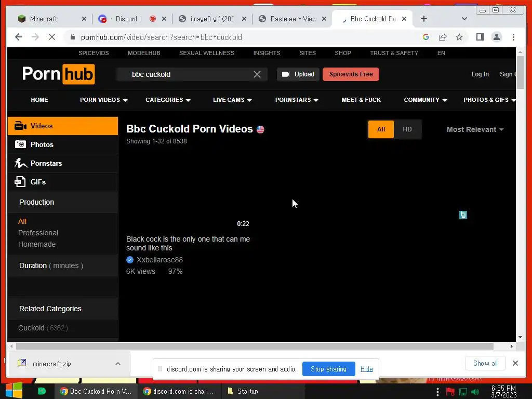Close the Paste.ee tab
The width and height of the screenshot is (532, 399).
tap(324, 19)
